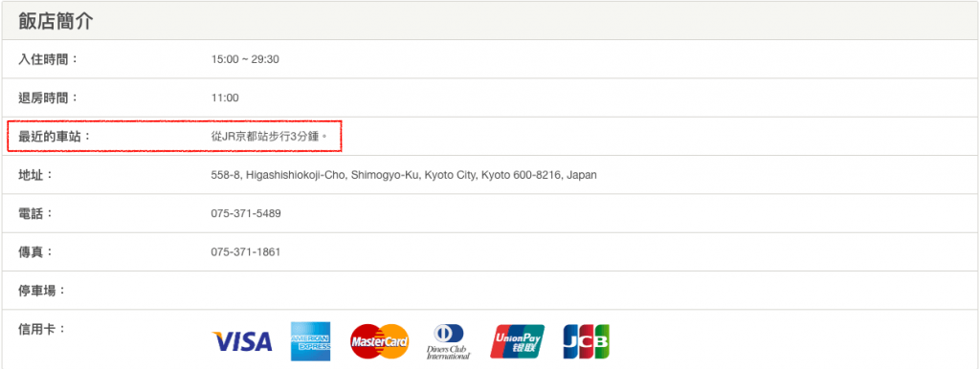
Task: Click the 信用卡 label
Action: coord(42,329)
